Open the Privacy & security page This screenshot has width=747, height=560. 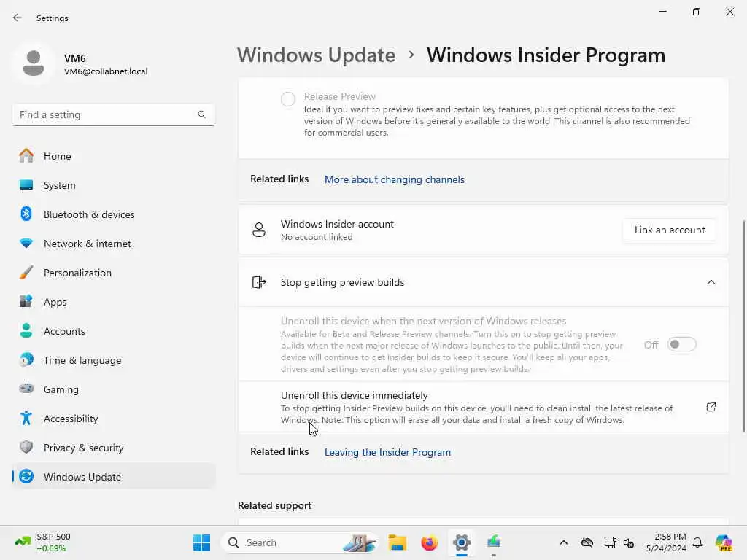(x=113, y=447)
